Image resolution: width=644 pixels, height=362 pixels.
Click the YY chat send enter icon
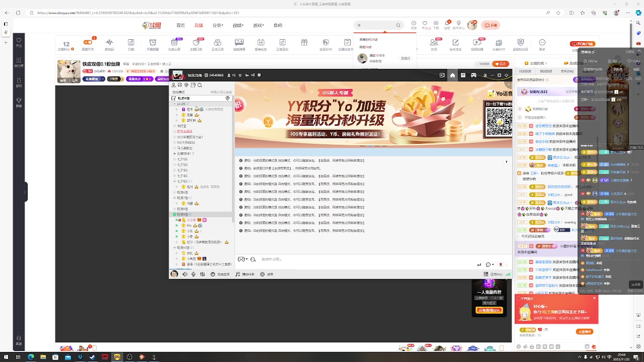pyautogui.click(x=479, y=264)
